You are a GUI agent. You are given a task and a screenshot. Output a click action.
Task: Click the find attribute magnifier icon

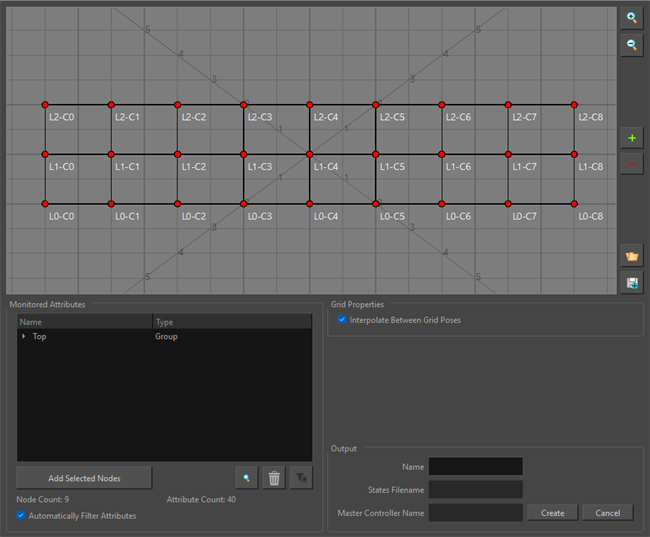coord(247,478)
